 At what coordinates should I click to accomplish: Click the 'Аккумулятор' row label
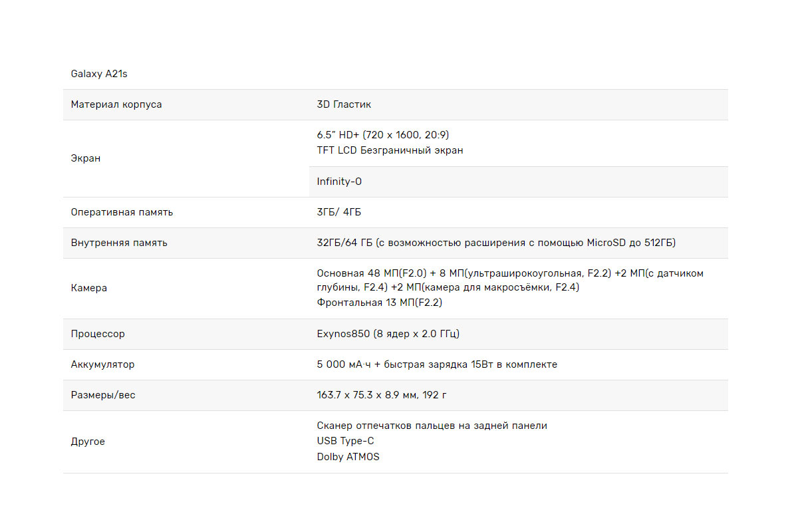pyautogui.click(x=102, y=364)
